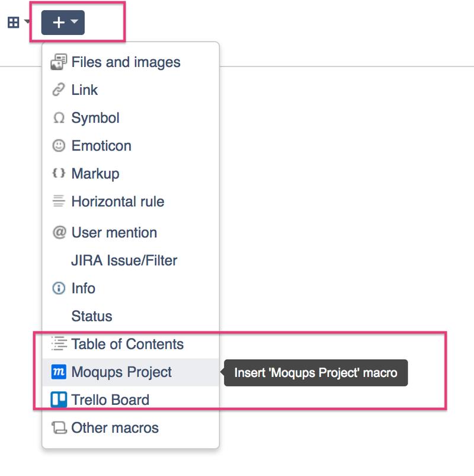Screen dimensions: 474x476
Task: Click the Info circle icon
Action: tap(59, 289)
